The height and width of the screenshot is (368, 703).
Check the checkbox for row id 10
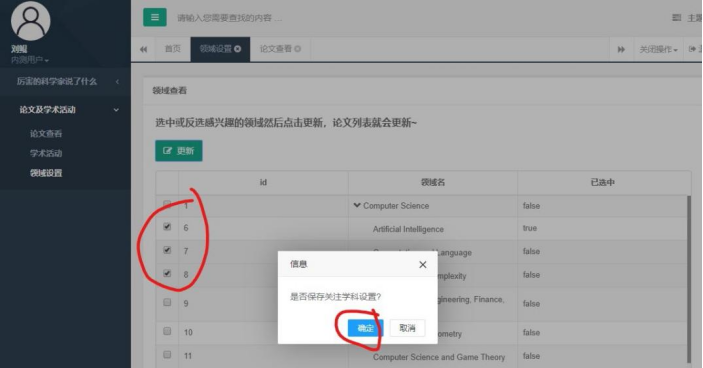point(167,331)
